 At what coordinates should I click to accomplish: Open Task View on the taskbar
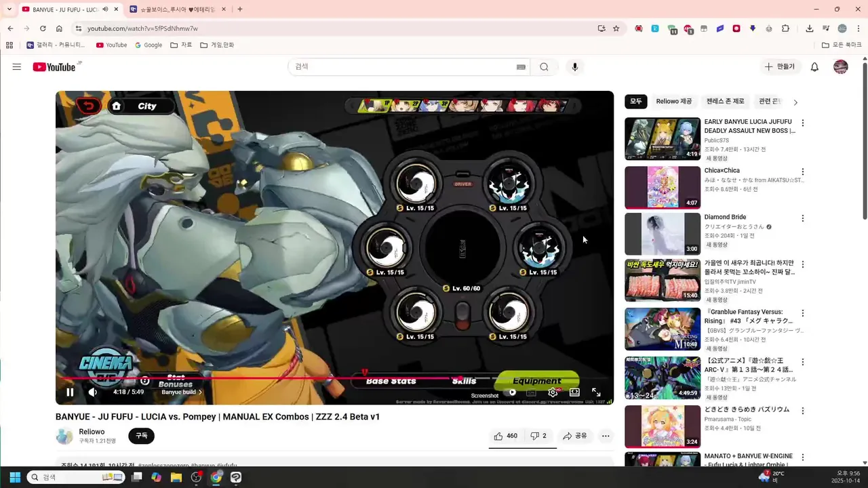click(137, 477)
